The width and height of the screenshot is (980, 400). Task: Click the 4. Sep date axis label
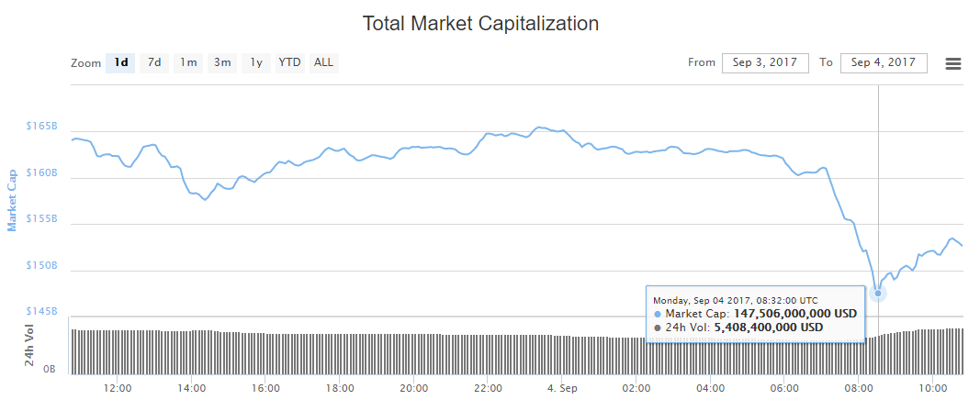561,388
